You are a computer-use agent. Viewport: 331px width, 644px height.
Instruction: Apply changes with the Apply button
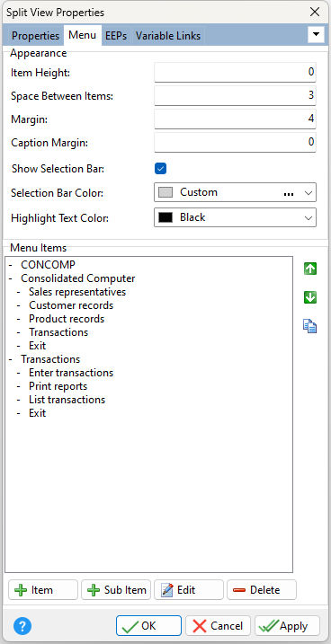click(x=287, y=626)
